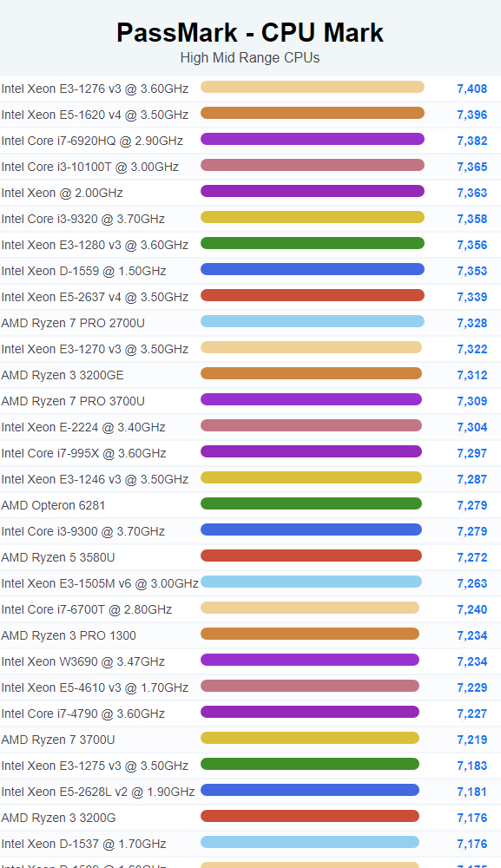The width and height of the screenshot is (501, 868).
Task: Click the 7,363 score value
Action: (x=472, y=193)
